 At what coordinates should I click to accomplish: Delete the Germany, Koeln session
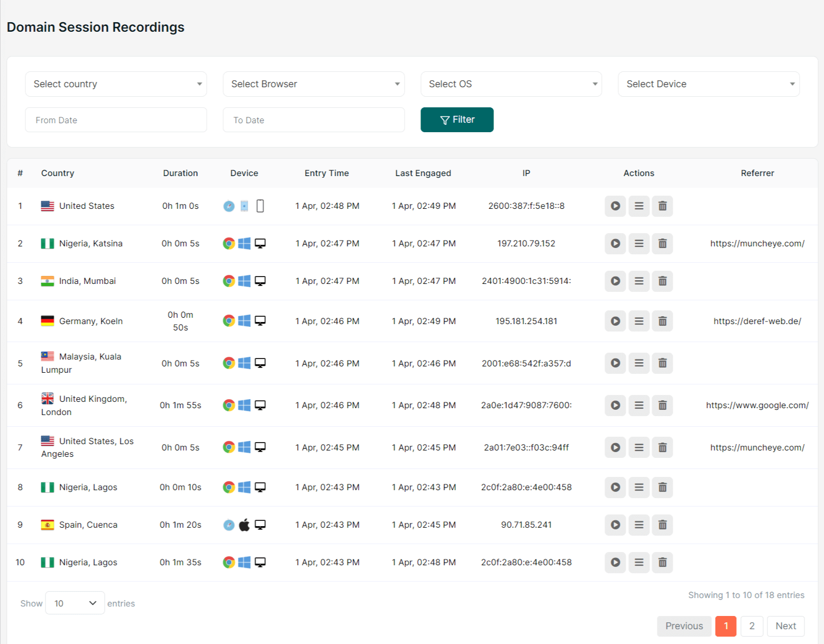662,321
